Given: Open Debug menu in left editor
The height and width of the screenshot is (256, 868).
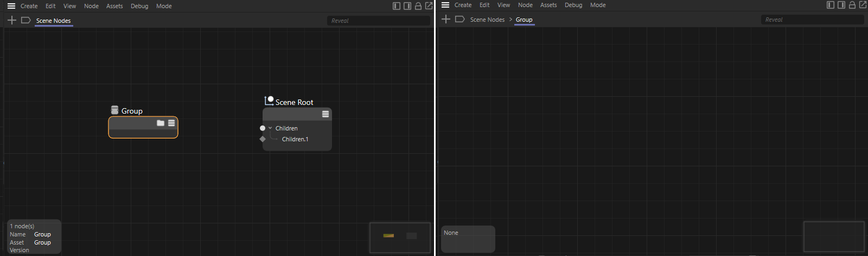Looking at the screenshot, I should [x=139, y=6].
